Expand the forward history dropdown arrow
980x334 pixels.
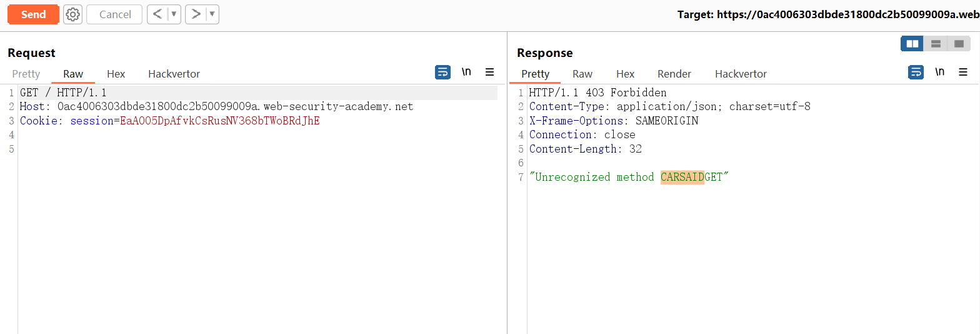[212, 14]
